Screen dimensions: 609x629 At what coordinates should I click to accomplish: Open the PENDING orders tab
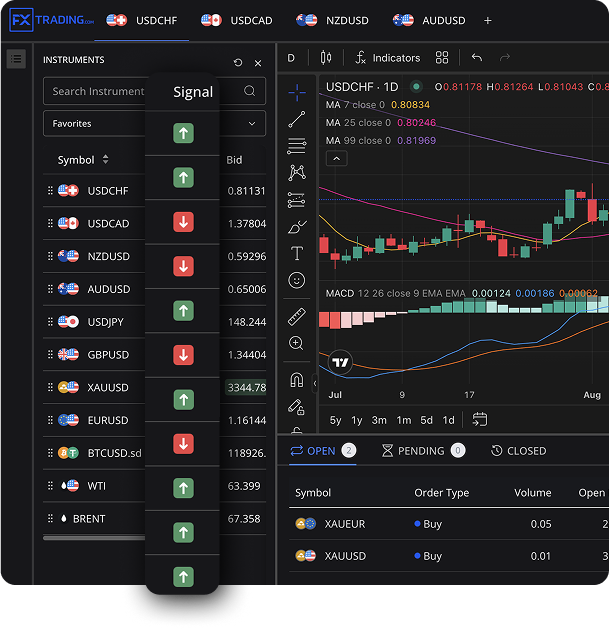(422, 451)
